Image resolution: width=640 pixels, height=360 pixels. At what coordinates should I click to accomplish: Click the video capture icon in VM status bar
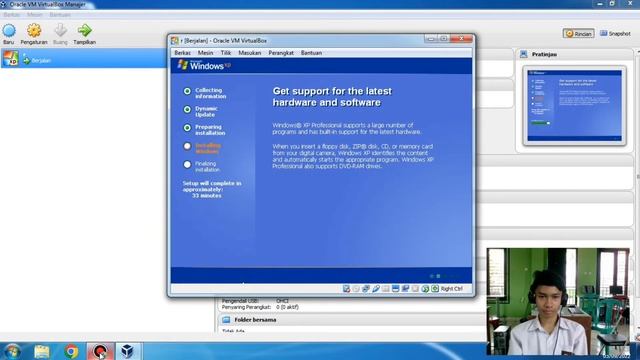tap(405, 289)
